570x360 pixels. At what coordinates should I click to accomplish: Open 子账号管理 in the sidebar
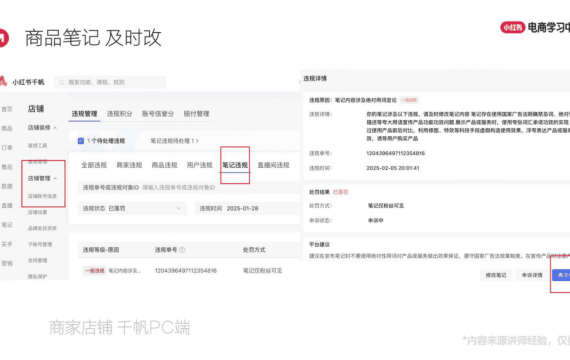(x=40, y=244)
